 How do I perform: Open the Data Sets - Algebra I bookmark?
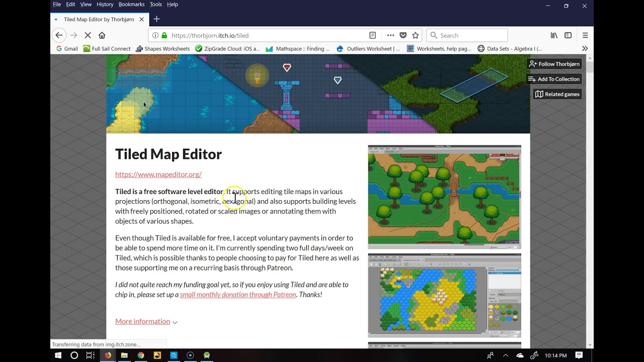pyautogui.click(x=510, y=49)
